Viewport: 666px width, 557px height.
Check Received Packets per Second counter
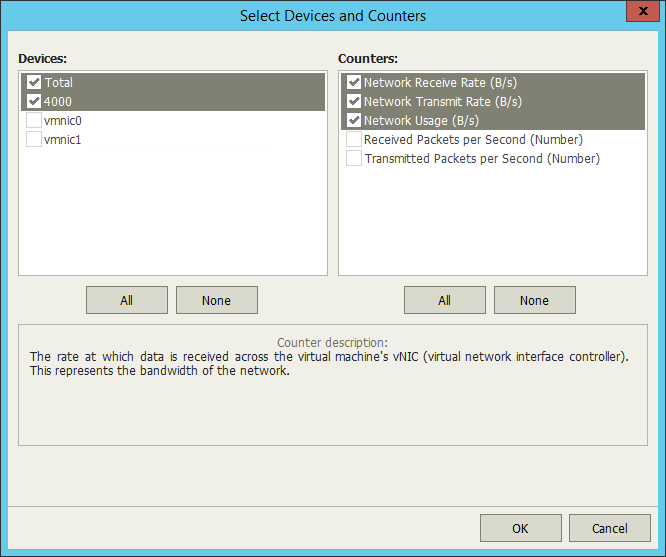[x=353, y=139]
